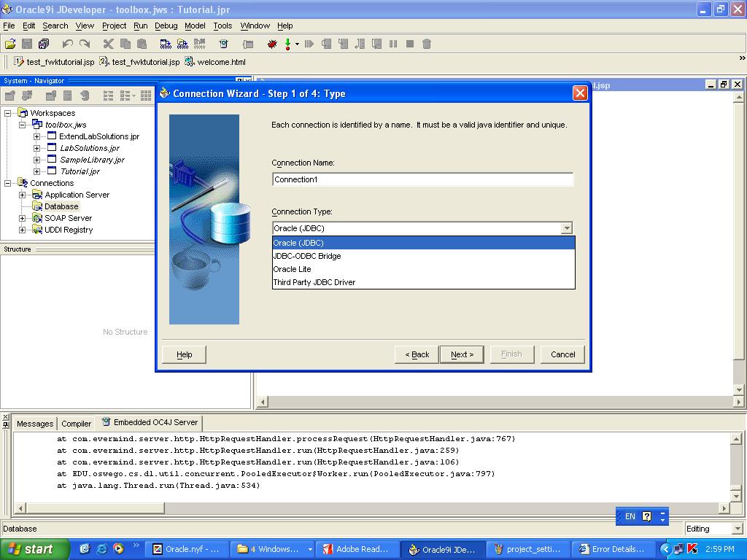Undo using the toolbar undo arrow
This screenshot has height=560, width=747.
(67, 44)
